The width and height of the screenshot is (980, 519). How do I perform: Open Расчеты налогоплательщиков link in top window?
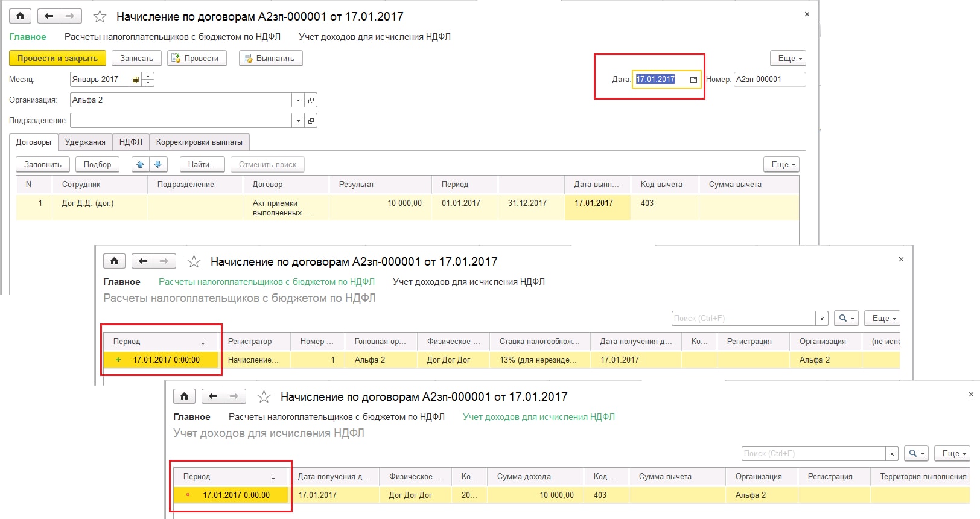tap(173, 37)
